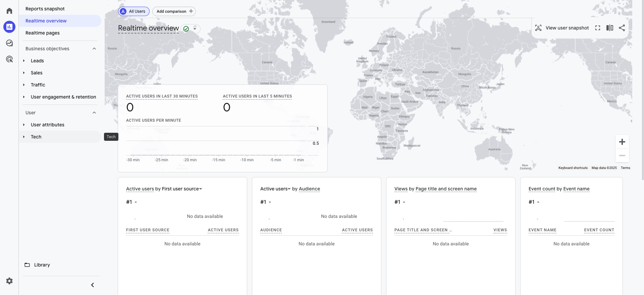The image size is (644, 295).
Task: Expand the Traffic tree arrow
Action: [24, 85]
